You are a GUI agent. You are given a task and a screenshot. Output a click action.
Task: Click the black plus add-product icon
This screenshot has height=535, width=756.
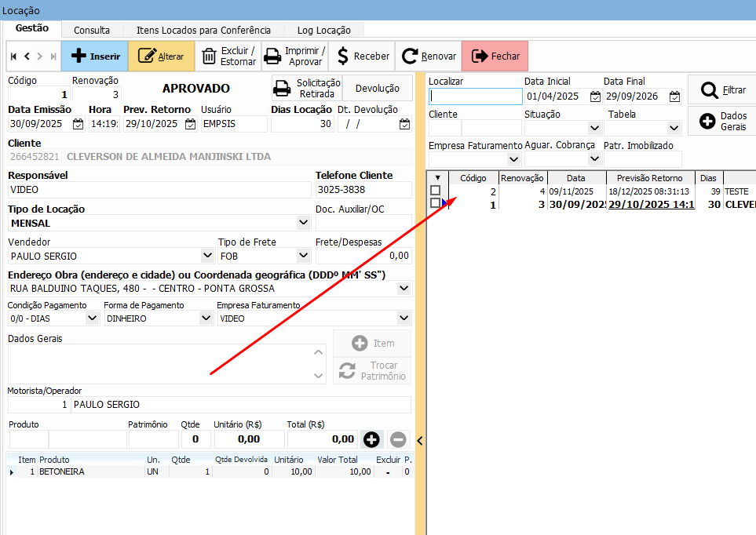pos(372,439)
